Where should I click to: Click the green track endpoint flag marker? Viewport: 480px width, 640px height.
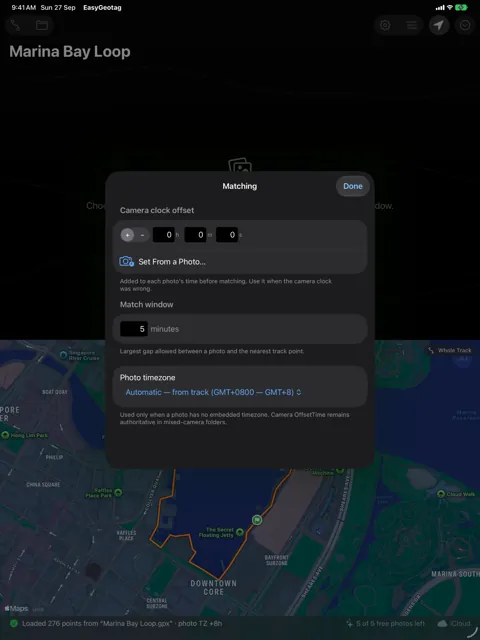257,520
